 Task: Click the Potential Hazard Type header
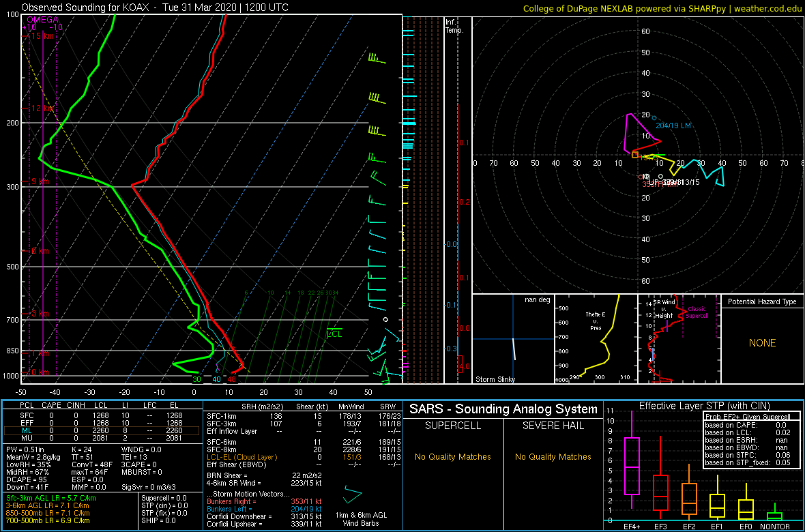pyautogui.click(x=762, y=301)
